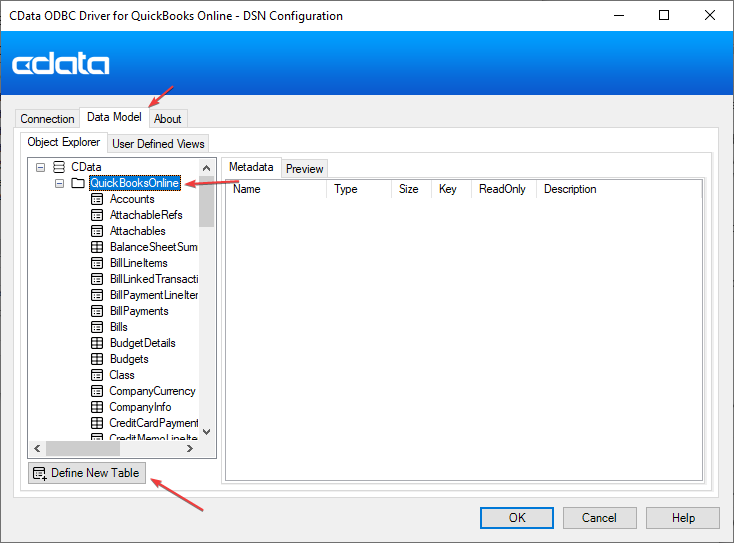
Task: Minimize the DSN Configuration window
Action: 619,15
